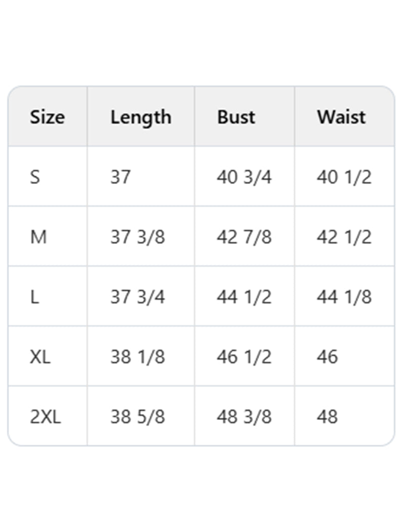The image size is (405, 532).
Task: Click the S waist value 40 1/2
Action: point(344,177)
